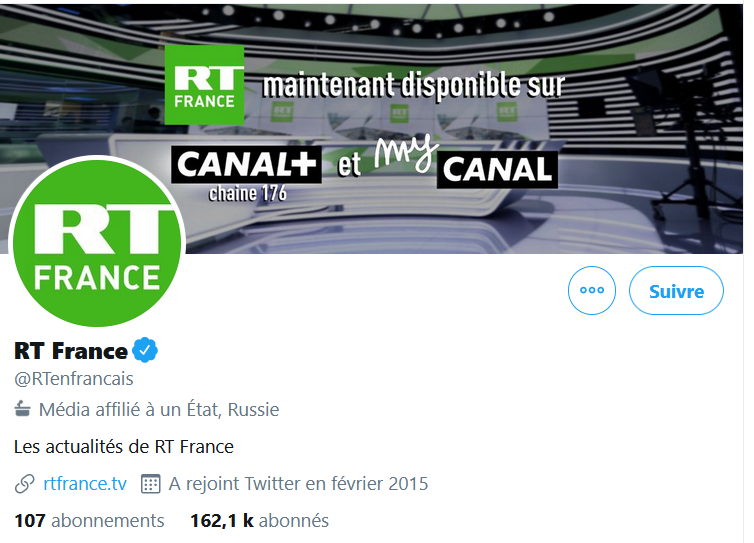Click the myCANAL logo in the banner
754x543 pixels.
468,163
